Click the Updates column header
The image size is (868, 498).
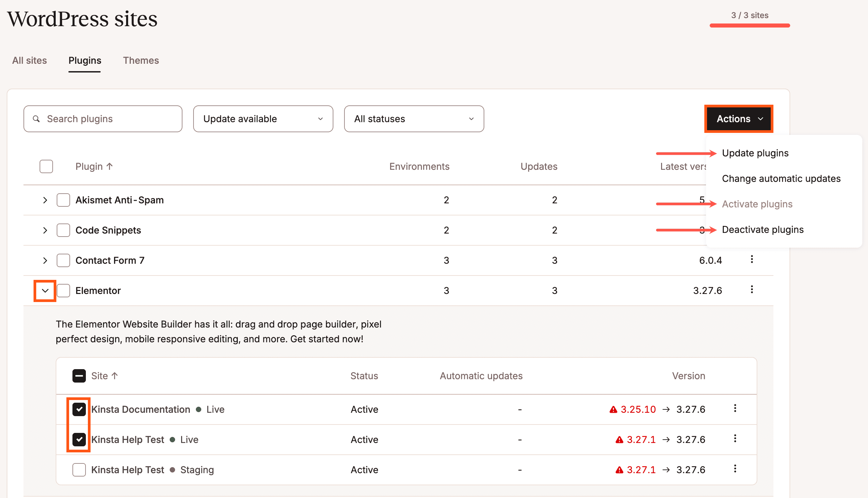click(539, 166)
